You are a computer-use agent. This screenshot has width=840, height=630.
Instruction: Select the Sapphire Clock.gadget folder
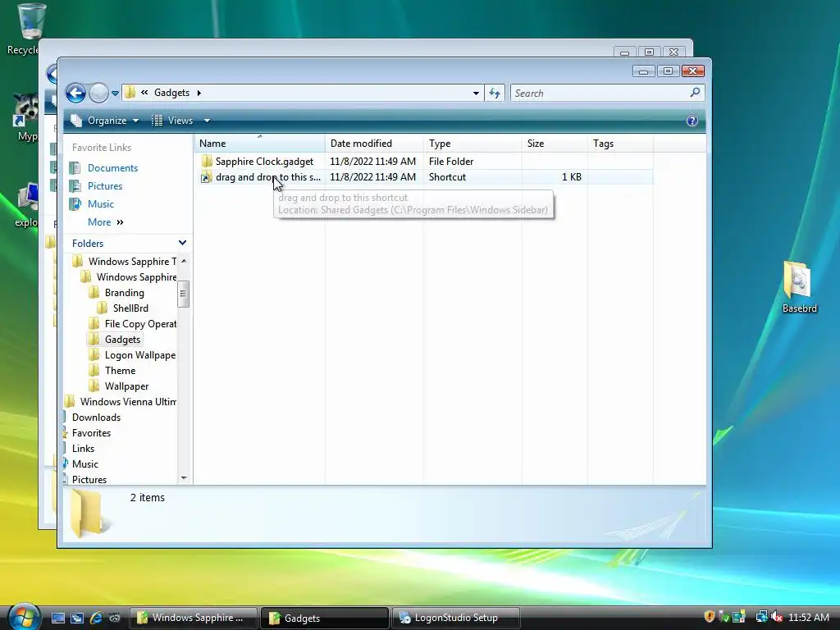264,162
